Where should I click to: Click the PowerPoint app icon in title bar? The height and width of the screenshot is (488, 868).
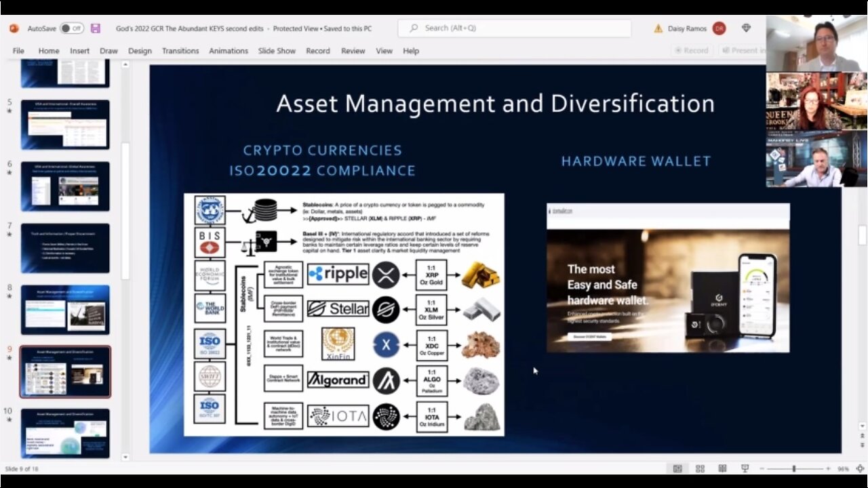(x=14, y=28)
